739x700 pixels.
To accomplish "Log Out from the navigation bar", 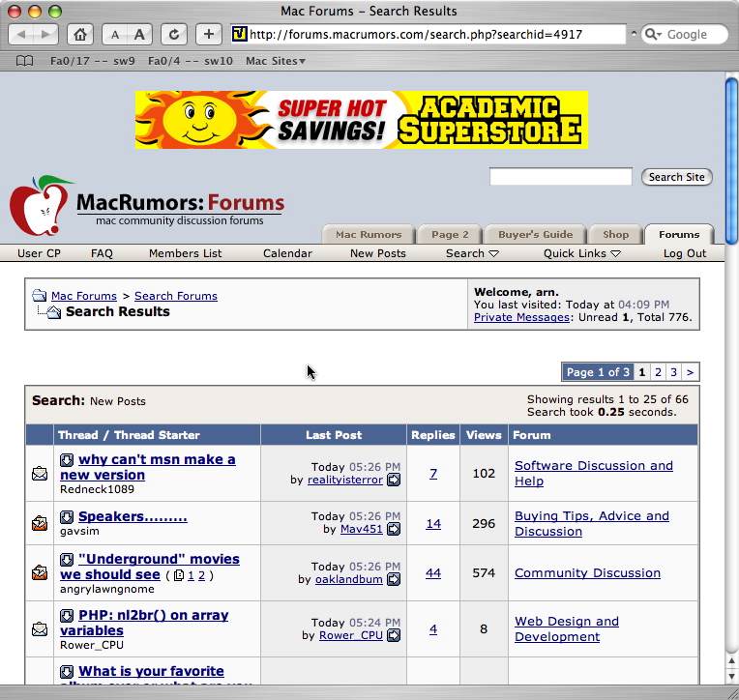I will pos(685,253).
